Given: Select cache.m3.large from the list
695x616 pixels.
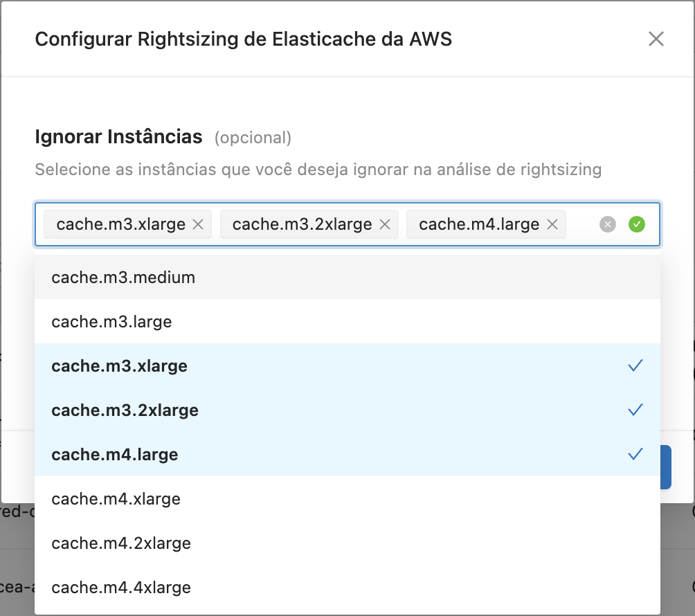Looking at the screenshot, I should point(111,321).
